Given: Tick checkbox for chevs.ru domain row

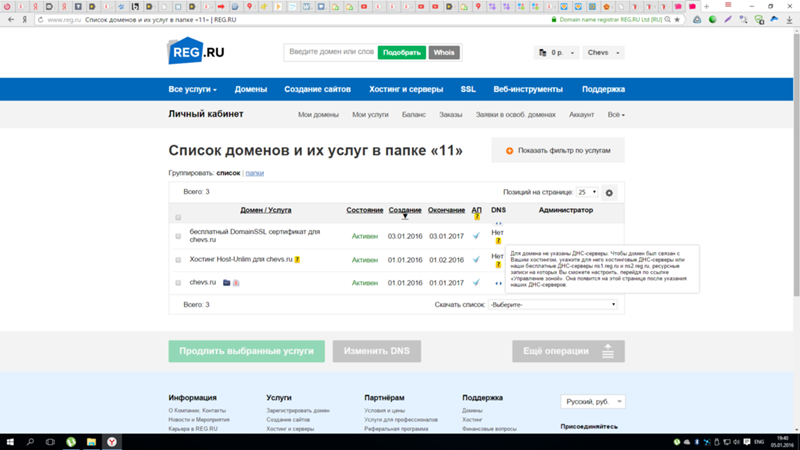Looking at the screenshot, I should pyautogui.click(x=178, y=283).
